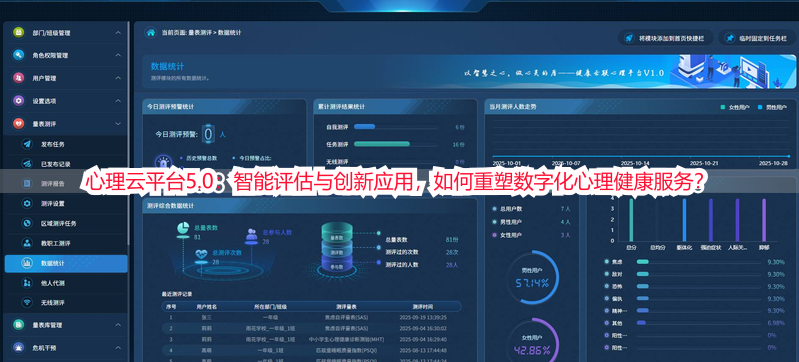
Task: Click the home icon in breadcrumb
Action: (151, 33)
